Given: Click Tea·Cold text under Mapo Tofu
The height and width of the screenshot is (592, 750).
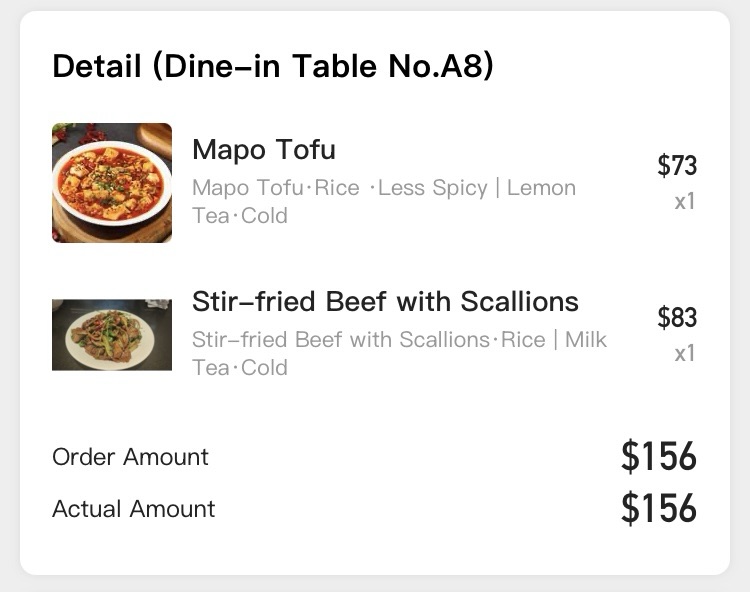Looking at the screenshot, I should pyautogui.click(x=240, y=216).
